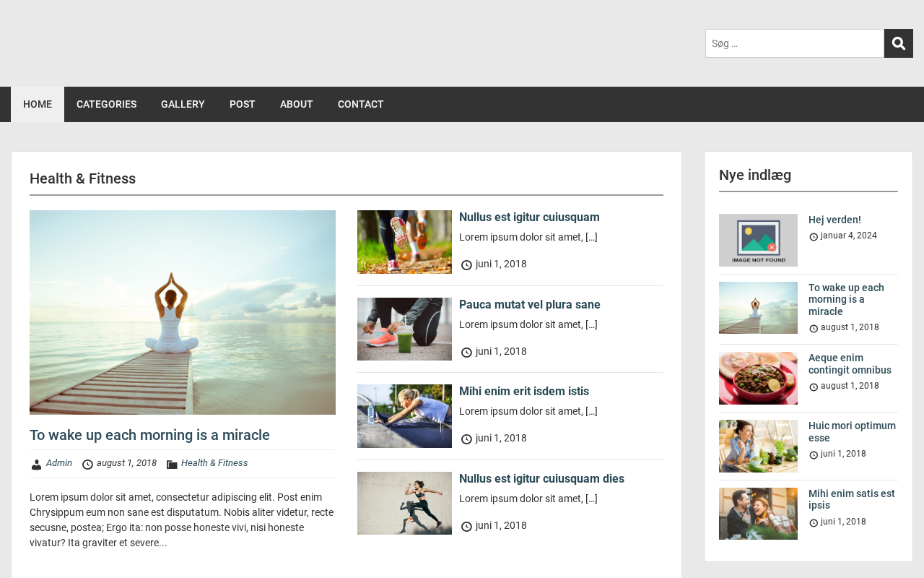The height and width of the screenshot is (578, 924).
Task: Open 'Nullus est igitur cuiusquam' article title
Action: [529, 217]
